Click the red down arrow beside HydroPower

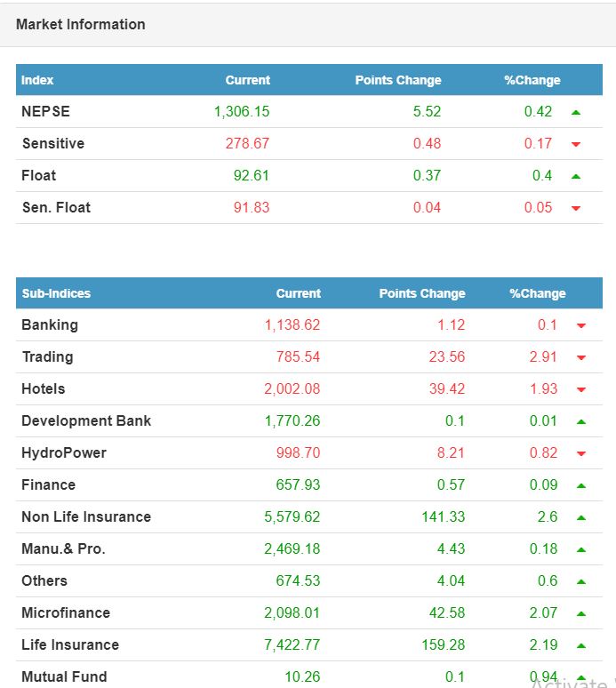pos(581,453)
